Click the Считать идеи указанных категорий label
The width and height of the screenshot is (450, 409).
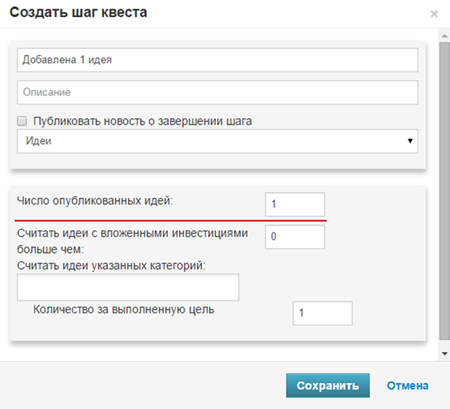tap(111, 266)
